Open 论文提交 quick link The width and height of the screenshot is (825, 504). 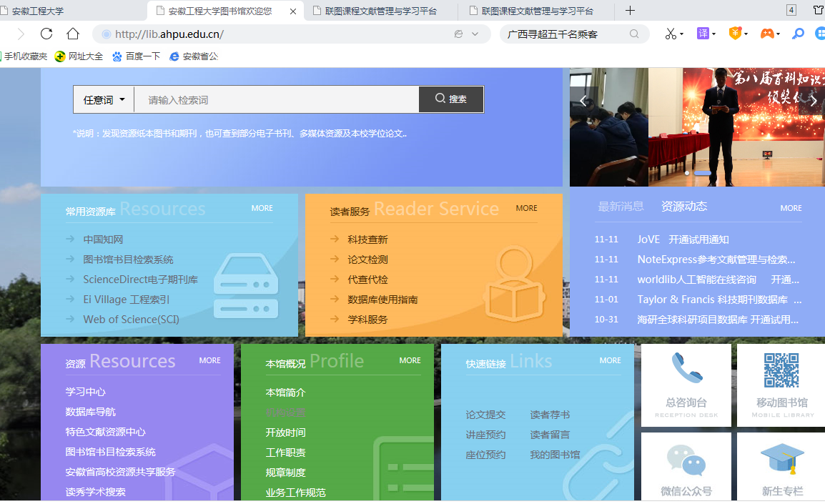[485, 415]
